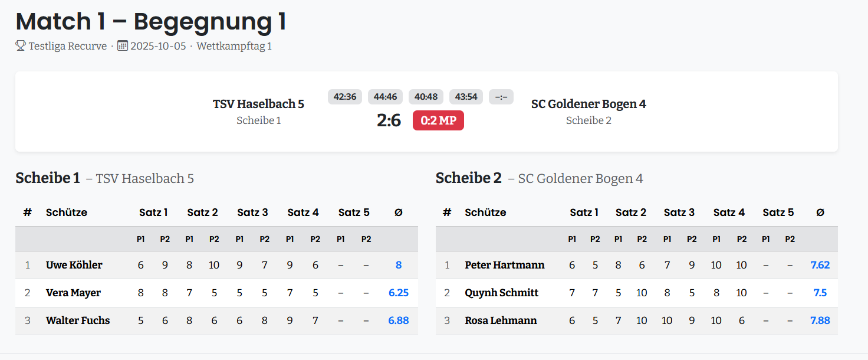Select the 44:46 set score badge
This screenshot has height=360, width=868.
(x=386, y=97)
